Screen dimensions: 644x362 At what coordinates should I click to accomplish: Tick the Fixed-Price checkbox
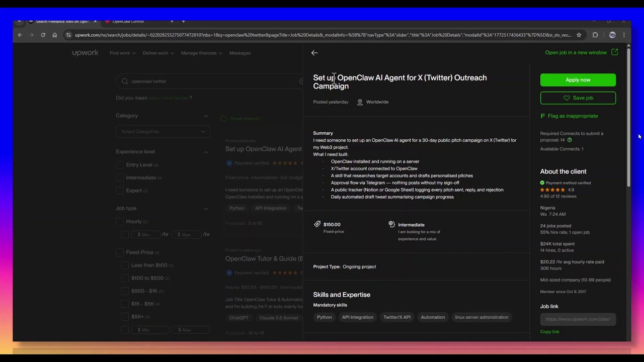(120, 252)
